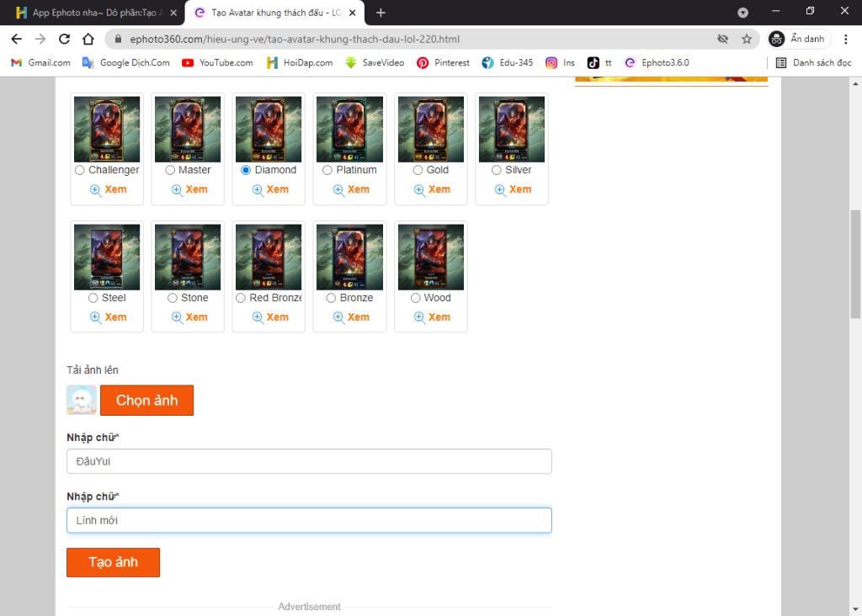862x616 pixels.
Task: Preview Challenger frame with Xem
Action: 109,189
